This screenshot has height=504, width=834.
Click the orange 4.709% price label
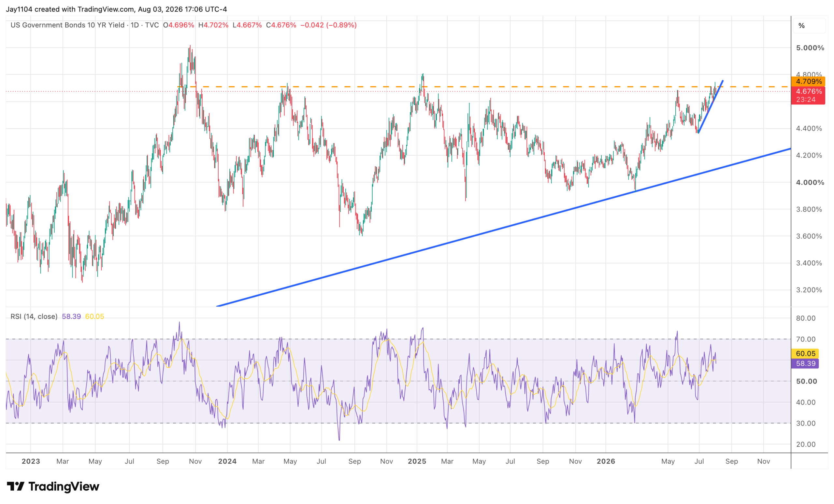tap(808, 81)
